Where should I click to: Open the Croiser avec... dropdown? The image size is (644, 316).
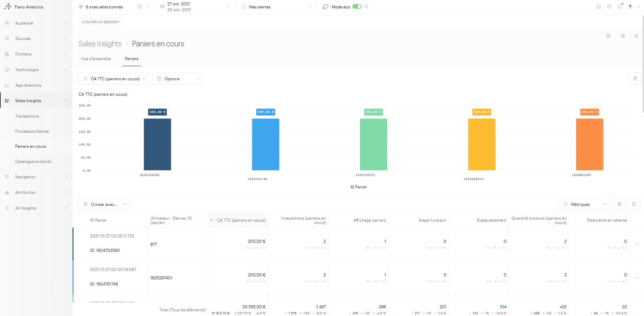tap(104, 204)
